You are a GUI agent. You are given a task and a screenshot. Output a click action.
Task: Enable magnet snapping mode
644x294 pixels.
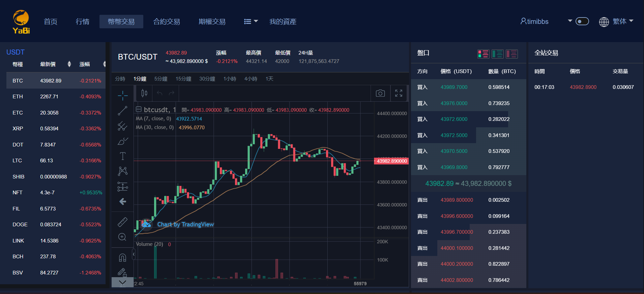(122, 258)
